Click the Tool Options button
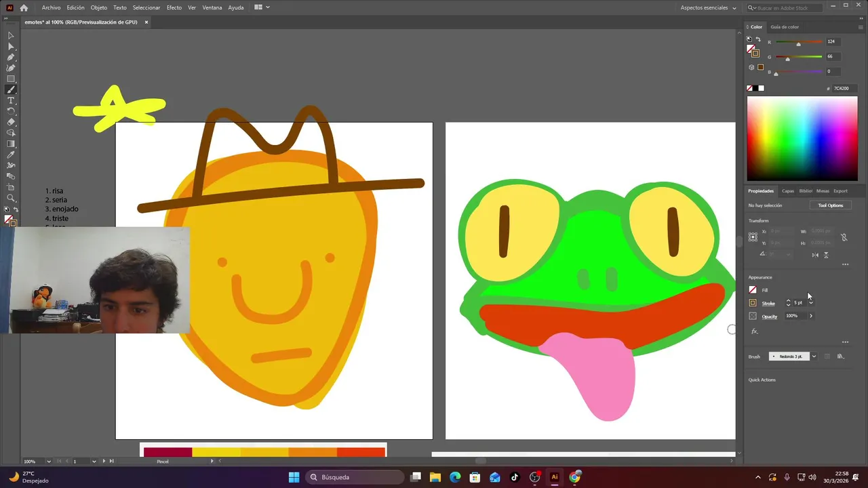This screenshot has width=868, height=488. (x=830, y=205)
